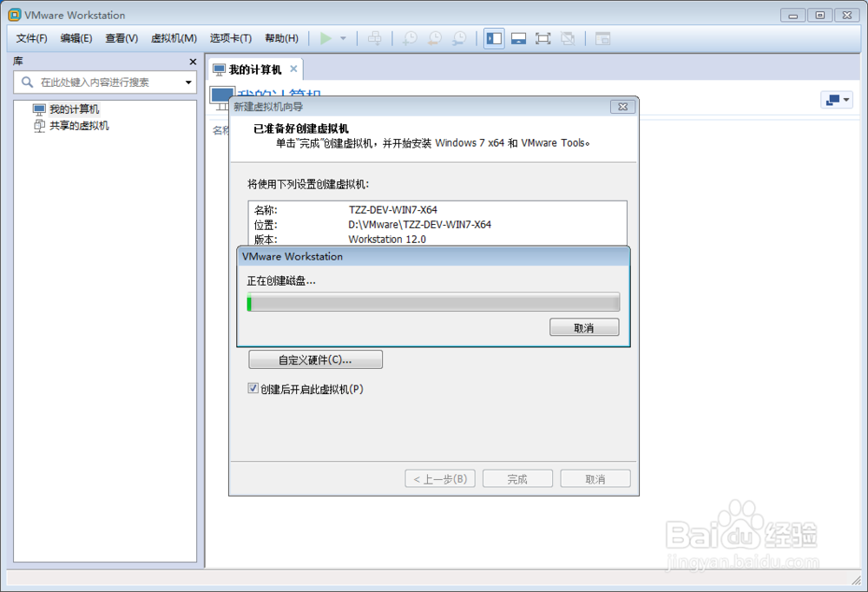Close the 新建虚拟机向导 dialog
The width and height of the screenshot is (868, 592).
click(622, 107)
